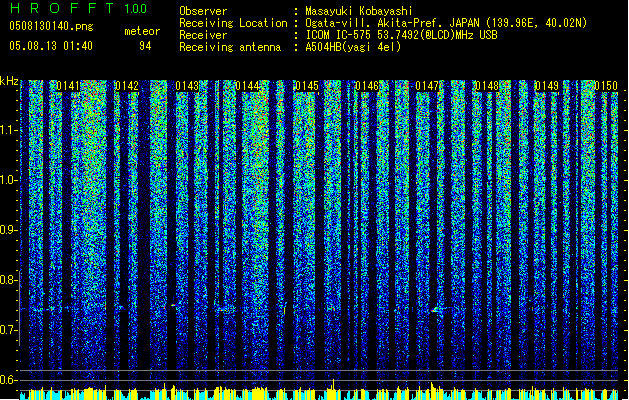Click the Receiver label
This screenshot has height=400, width=629.
[x=203, y=35]
